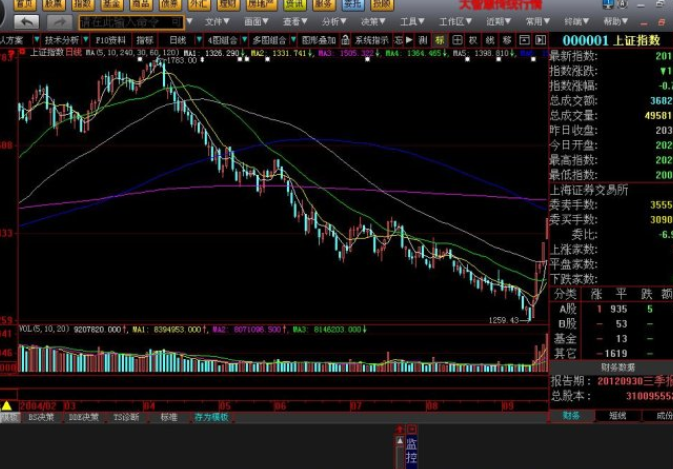This screenshot has height=469, width=673.
Task: Open the 工具 menu
Action: [412, 21]
